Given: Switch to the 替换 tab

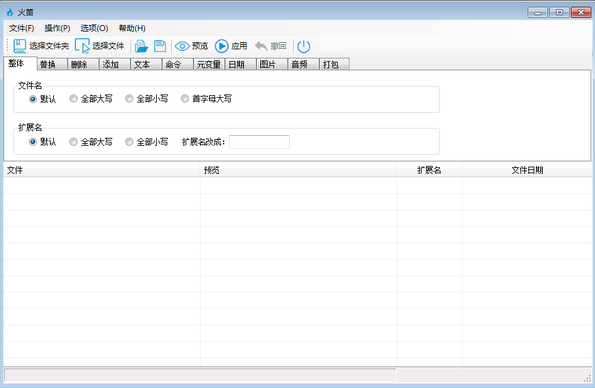Looking at the screenshot, I should [52, 65].
